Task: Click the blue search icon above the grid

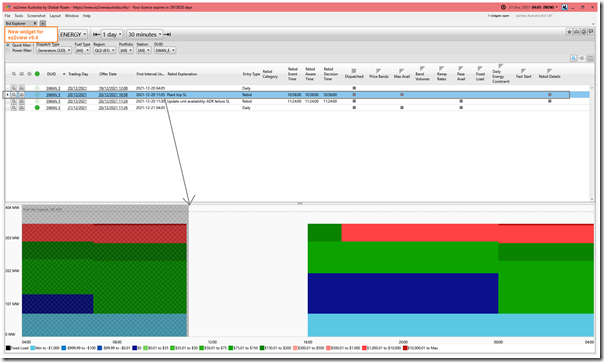Action: 574,58
